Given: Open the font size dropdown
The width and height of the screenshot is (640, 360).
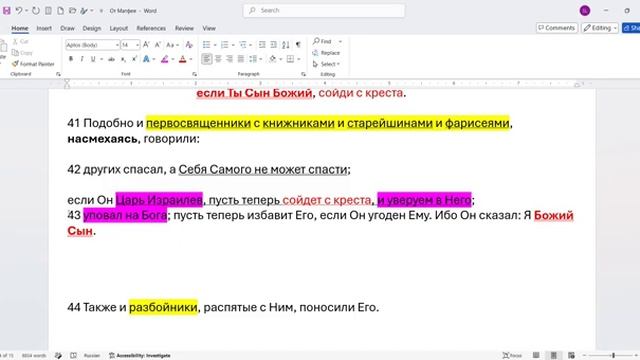Looking at the screenshot, I should tap(138, 45).
